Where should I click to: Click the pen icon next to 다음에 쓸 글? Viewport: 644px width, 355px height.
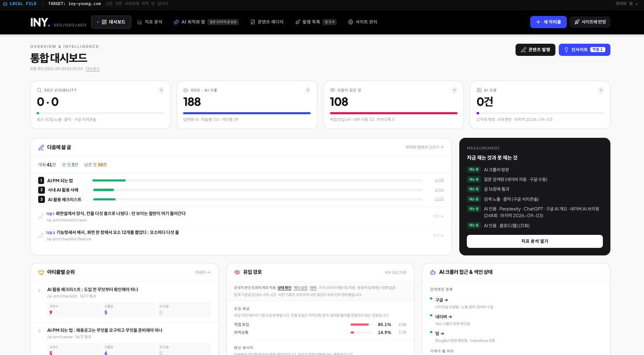point(41,147)
